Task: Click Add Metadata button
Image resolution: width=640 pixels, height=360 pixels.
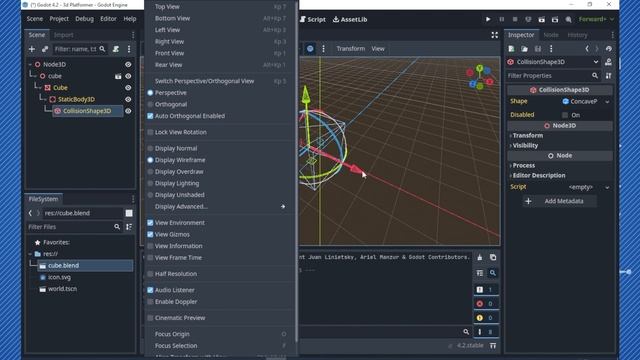Action: (560, 201)
